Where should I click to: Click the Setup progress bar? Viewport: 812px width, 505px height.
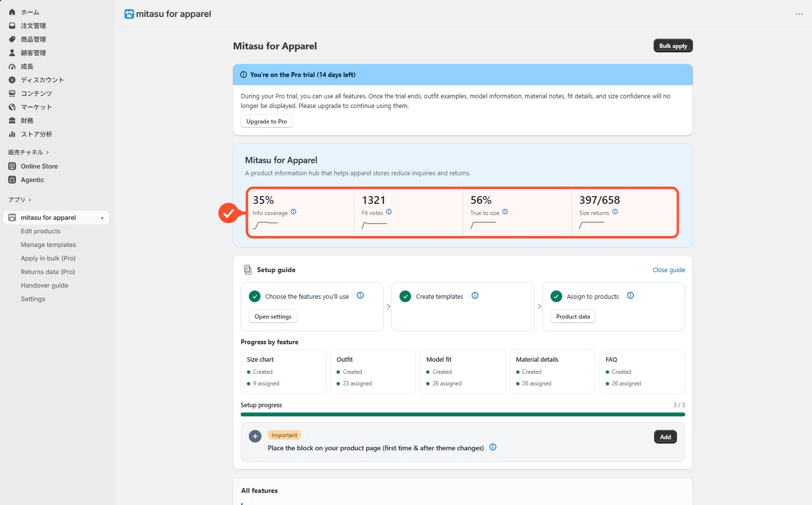463,414
